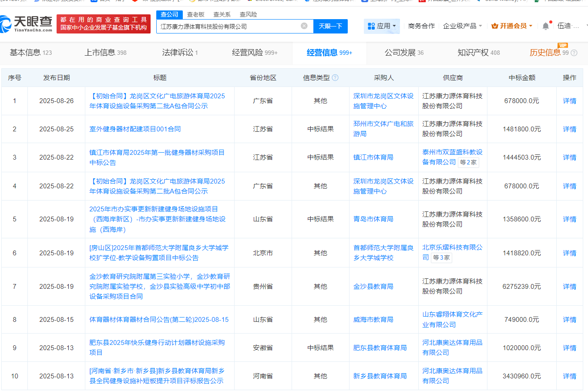This screenshot has height=391, width=588.
Task: Click purchaser 邳州市文体广电和旅游局
Action: pos(383,129)
